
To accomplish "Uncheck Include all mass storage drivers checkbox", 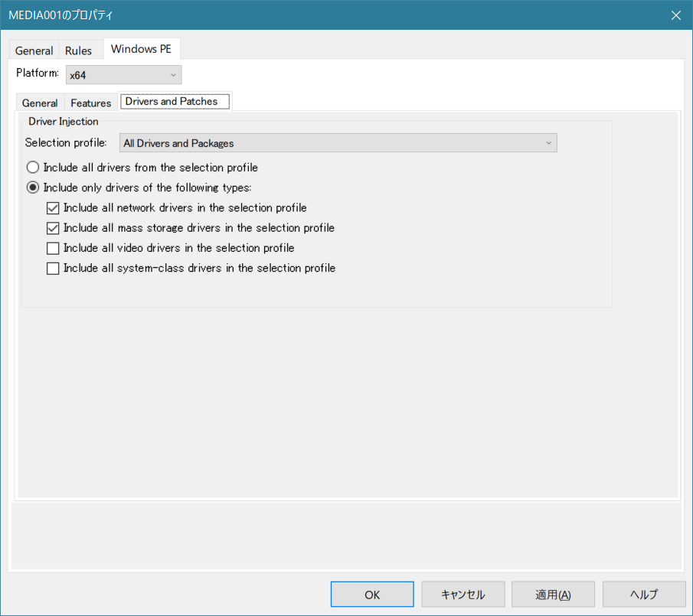I will (53, 228).
